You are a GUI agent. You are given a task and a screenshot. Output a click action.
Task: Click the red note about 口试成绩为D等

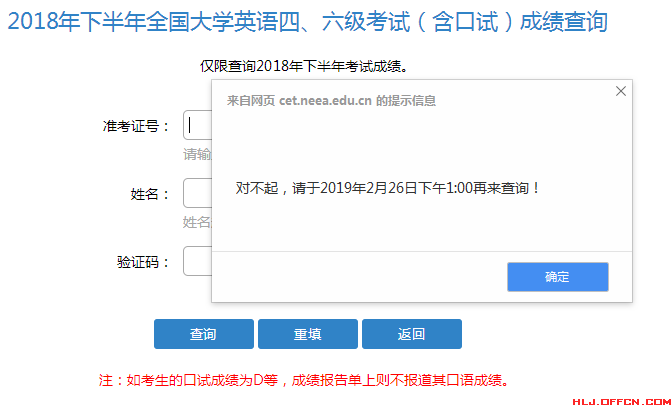click(x=304, y=380)
